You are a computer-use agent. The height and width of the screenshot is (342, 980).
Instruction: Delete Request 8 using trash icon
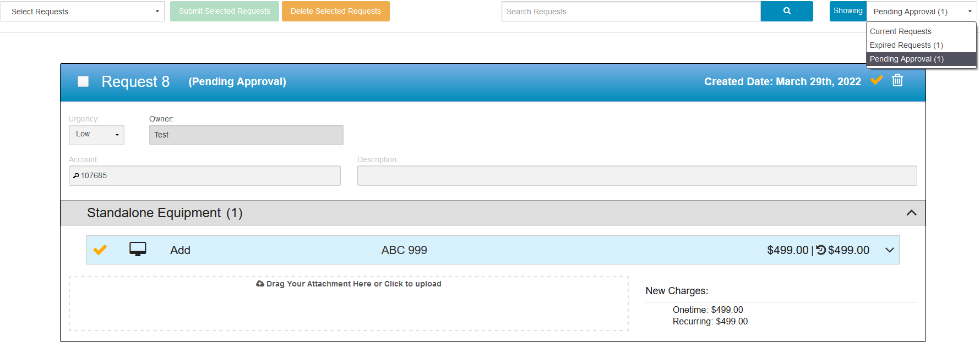[x=897, y=80]
